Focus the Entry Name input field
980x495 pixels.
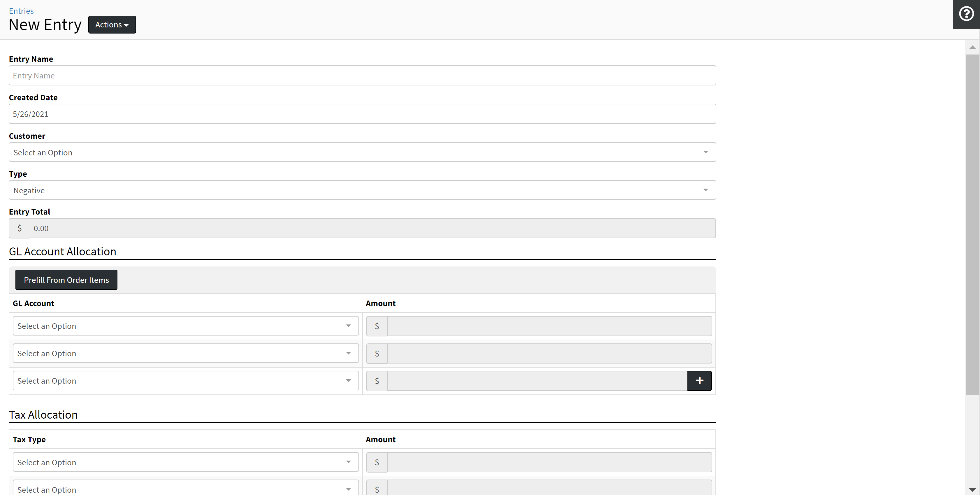[362, 75]
